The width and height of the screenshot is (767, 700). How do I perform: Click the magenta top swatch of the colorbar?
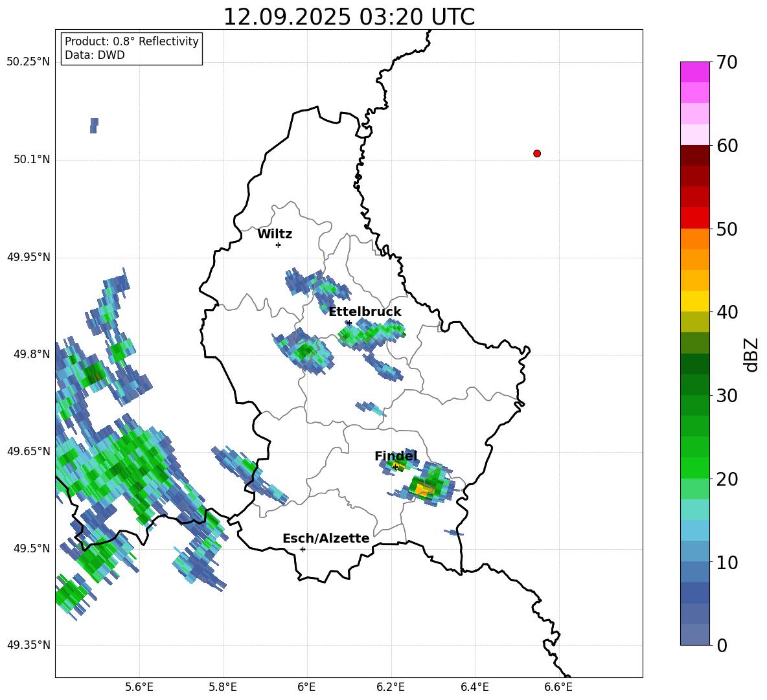click(x=695, y=72)
